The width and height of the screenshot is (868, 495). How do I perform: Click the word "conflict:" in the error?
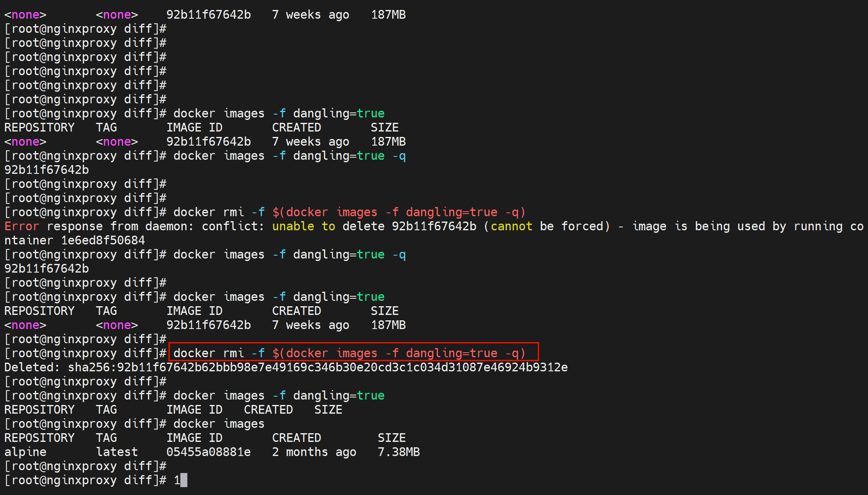[x=233, y=226]
